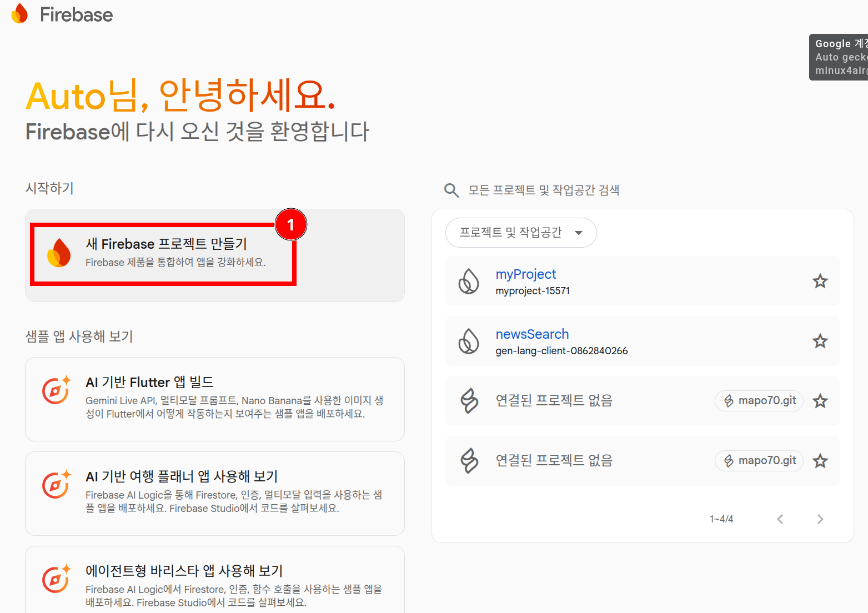This screenshot has height=613, width=868.
Task: Star the newsSearch project
Action: point(820,341)
